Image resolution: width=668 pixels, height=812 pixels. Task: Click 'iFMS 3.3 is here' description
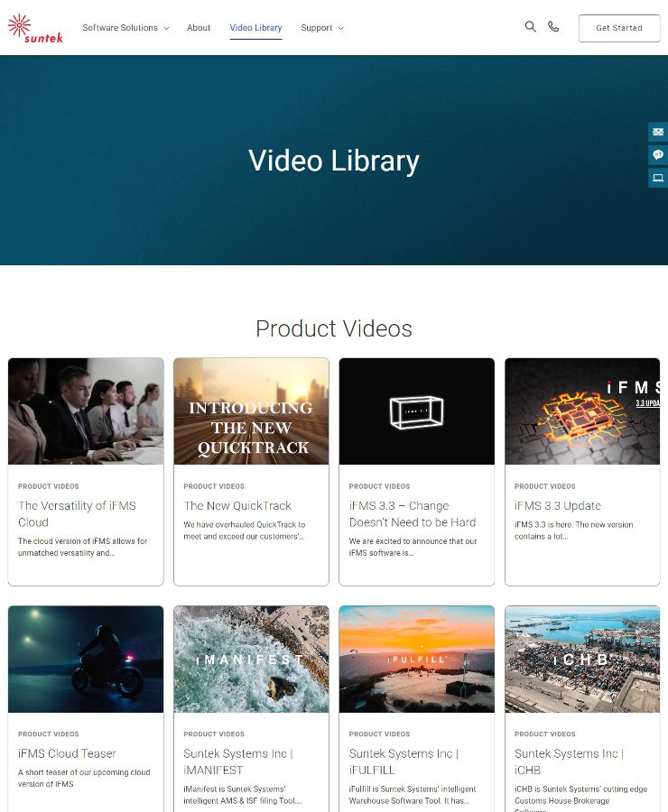(x=574, y=531)
